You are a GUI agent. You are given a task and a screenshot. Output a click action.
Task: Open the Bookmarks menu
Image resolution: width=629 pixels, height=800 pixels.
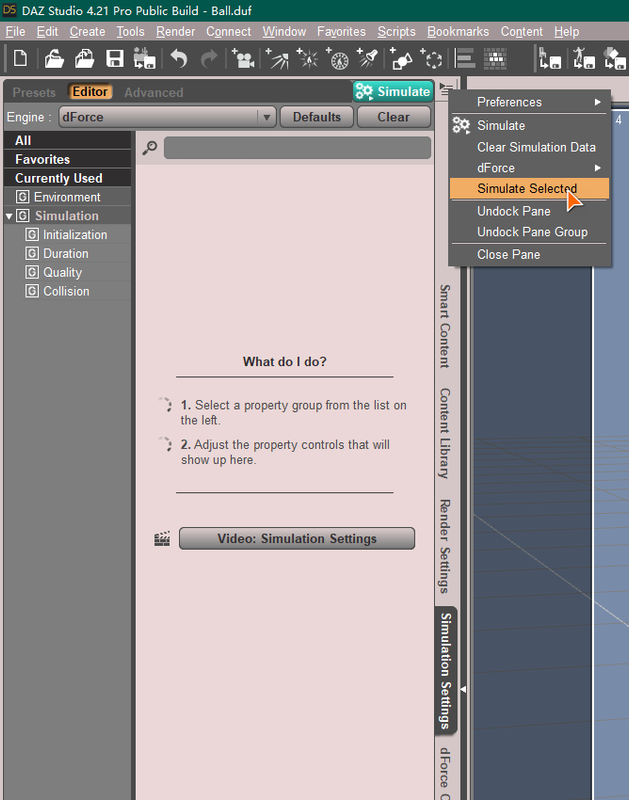[x=458, y=32]
